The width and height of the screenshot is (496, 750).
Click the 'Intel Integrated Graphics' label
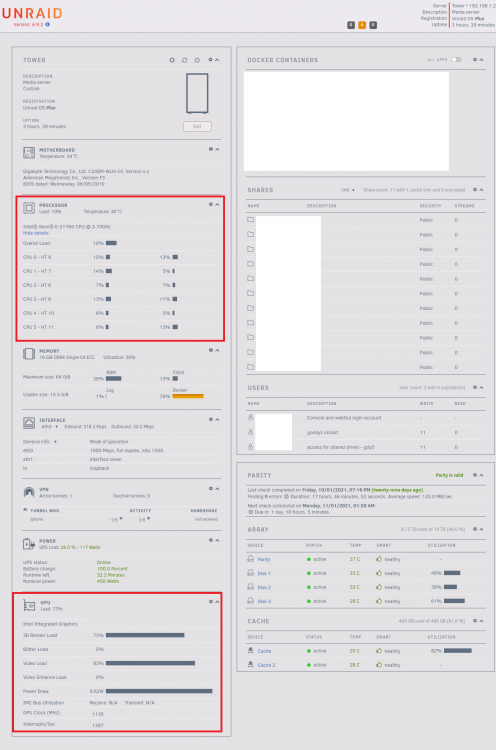tap(50, 624)
